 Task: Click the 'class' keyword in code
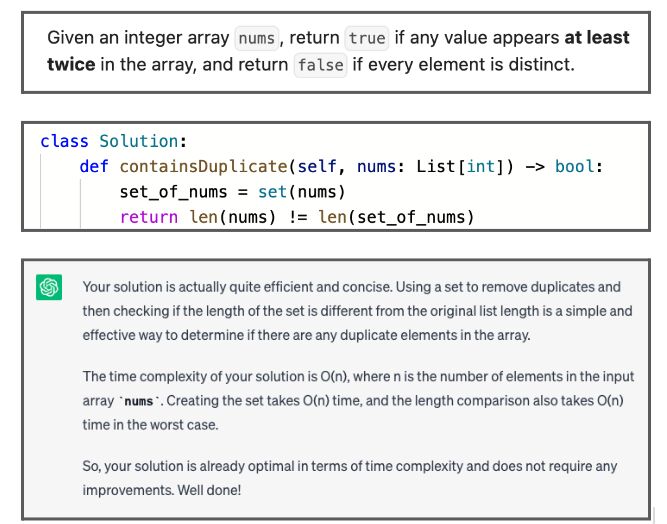(64, 141)
